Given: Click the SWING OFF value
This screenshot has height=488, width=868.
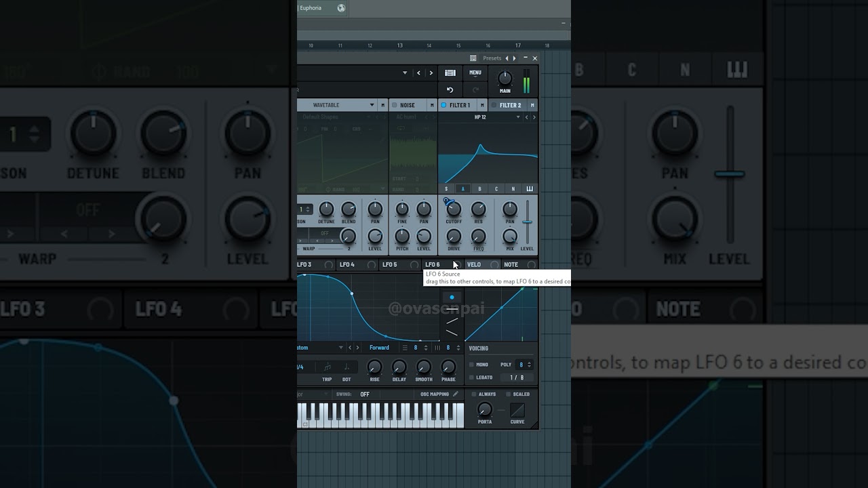Looking at the screenshot, I should pyautogui.click(x=365, y=394).
